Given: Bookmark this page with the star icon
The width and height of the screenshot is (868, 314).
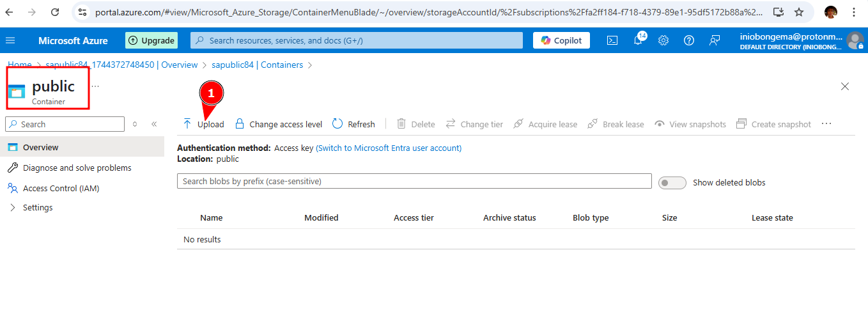Looking at the screenshot, I should [x=799, y=12].
